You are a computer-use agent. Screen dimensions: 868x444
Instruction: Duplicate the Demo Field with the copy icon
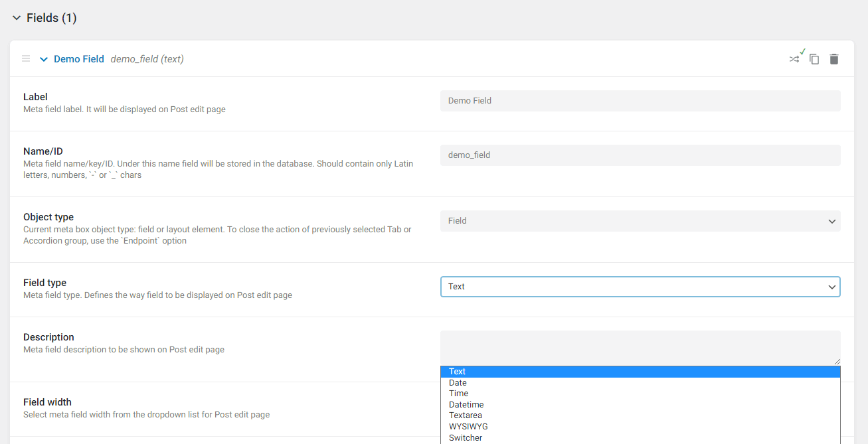click(x=814, y=59)
